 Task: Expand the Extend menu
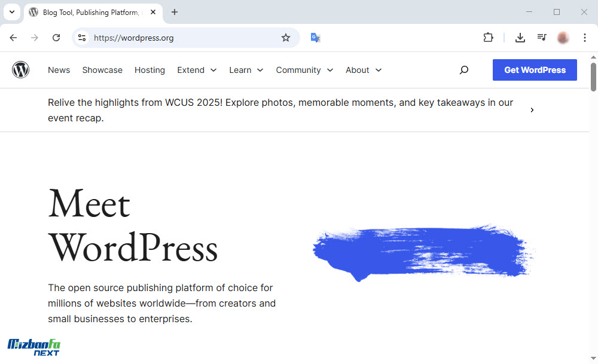pyautogui.click(x=197, y=70)
